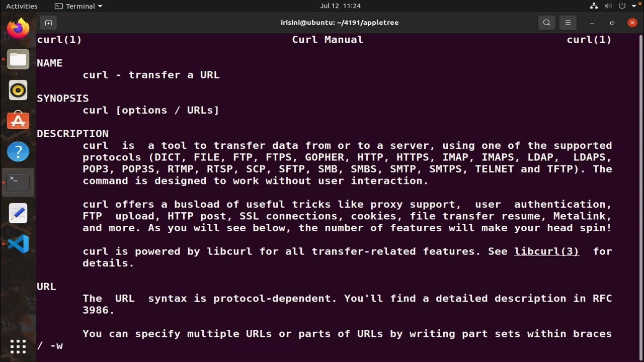
Task: Show Applications grid
Action: (18, 346)
